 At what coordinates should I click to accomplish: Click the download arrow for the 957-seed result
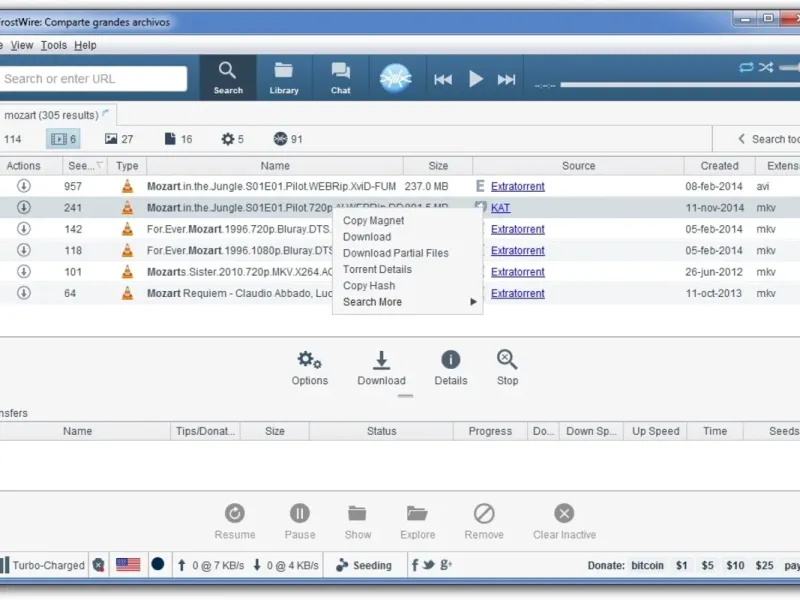[23, 186]
